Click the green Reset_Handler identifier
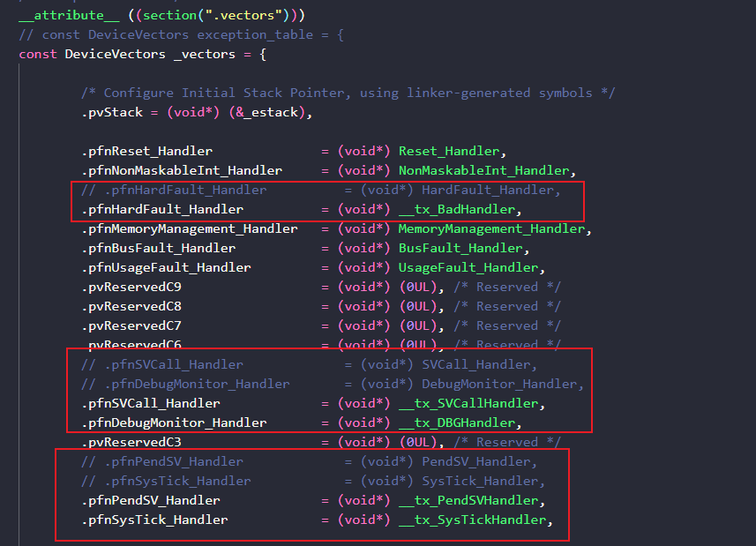 pyautogui.click(x=449, y=152)
